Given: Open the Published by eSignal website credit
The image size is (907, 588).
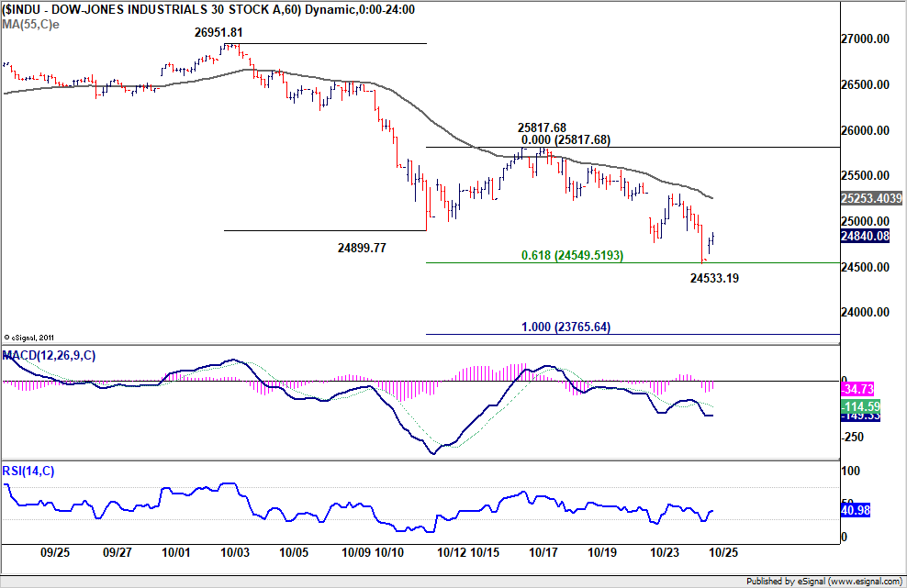Looking at the screenshot, I should coord(824,581).
